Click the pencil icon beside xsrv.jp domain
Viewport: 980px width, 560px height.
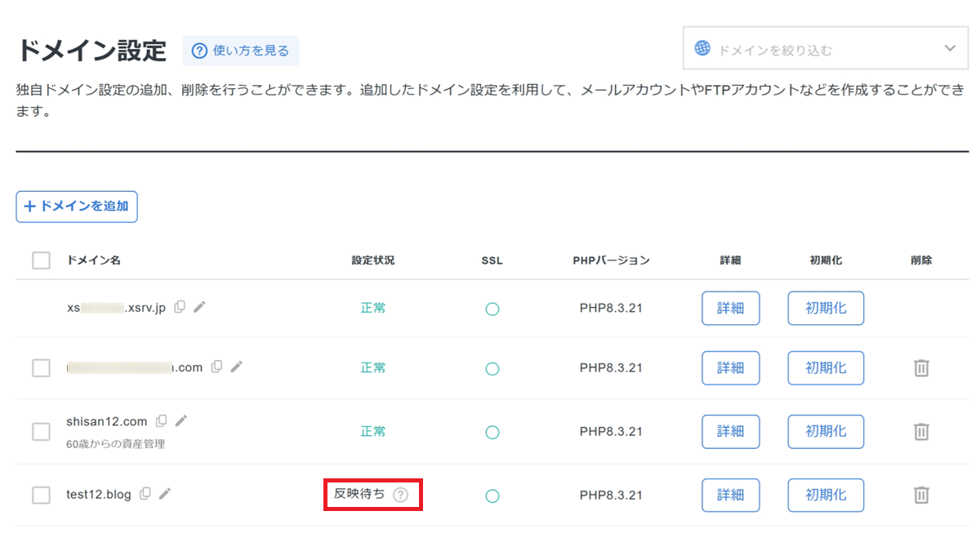tap(199, 307)
